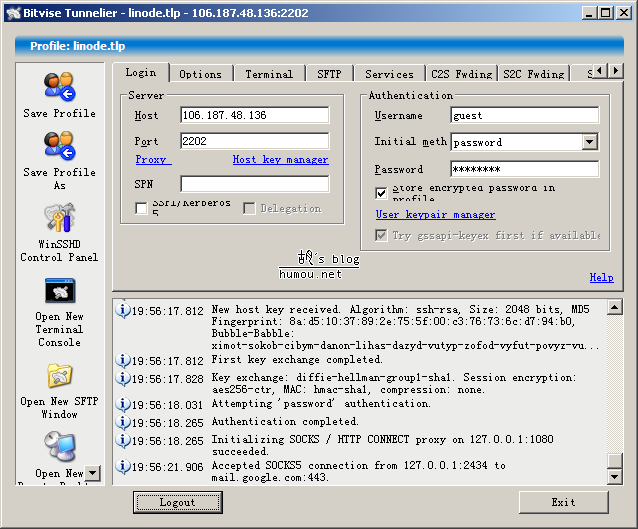Expand the sidebar scroll-down arrow
This screenshot has height=529, width=638.
(x=93, y=473)
